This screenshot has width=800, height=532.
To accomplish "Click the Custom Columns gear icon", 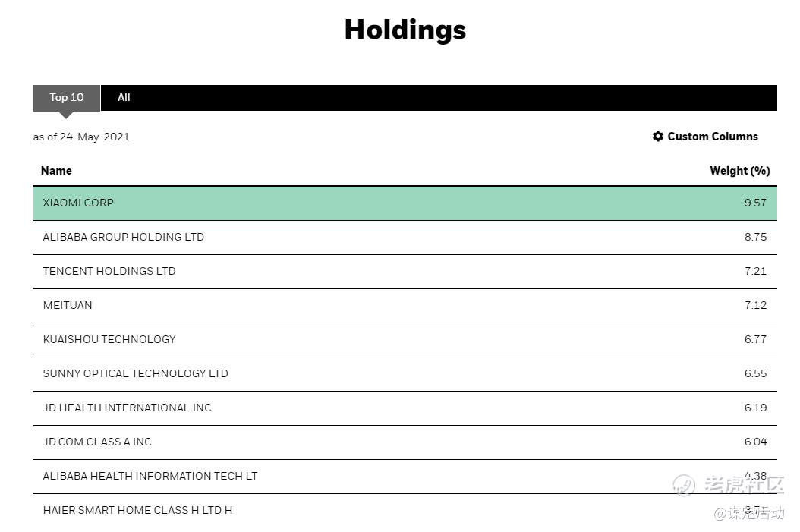I will (658, 137).
